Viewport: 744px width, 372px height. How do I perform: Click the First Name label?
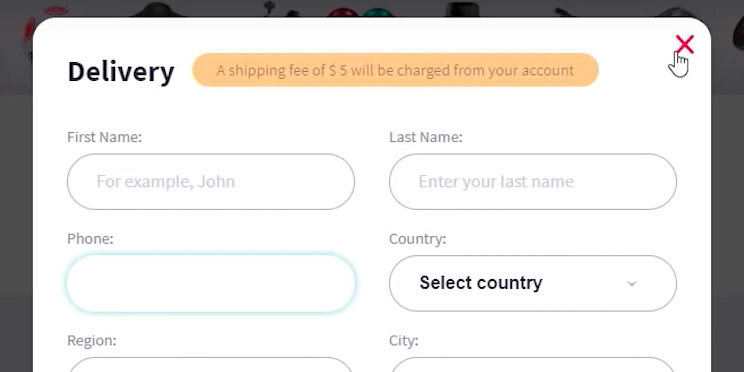[x=104, y=137]
